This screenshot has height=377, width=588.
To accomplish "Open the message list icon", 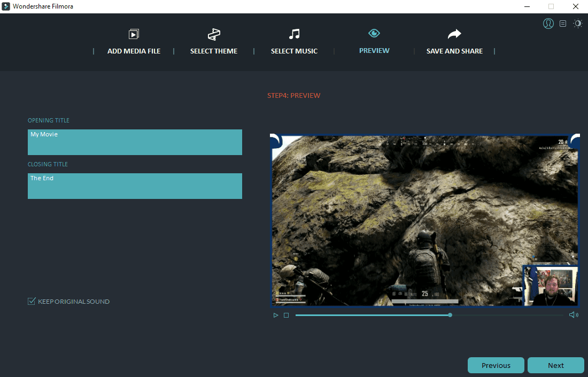I will point(563,24).
